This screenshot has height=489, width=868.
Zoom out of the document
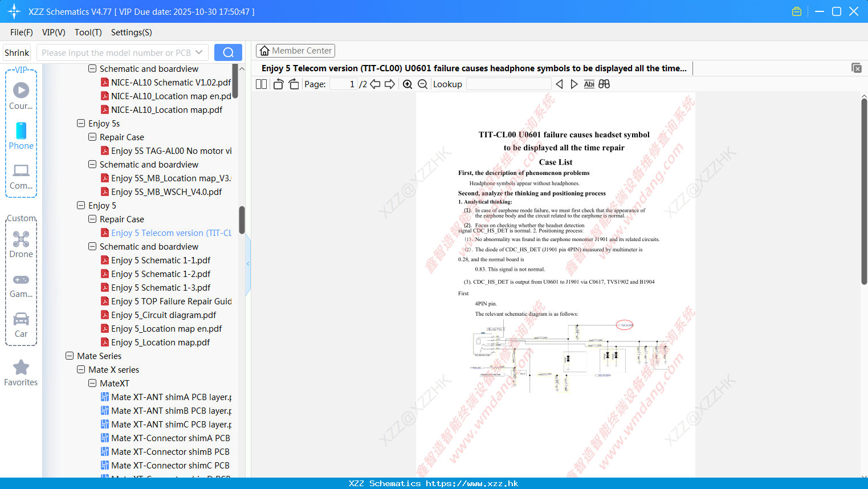(x=422, y=84)
